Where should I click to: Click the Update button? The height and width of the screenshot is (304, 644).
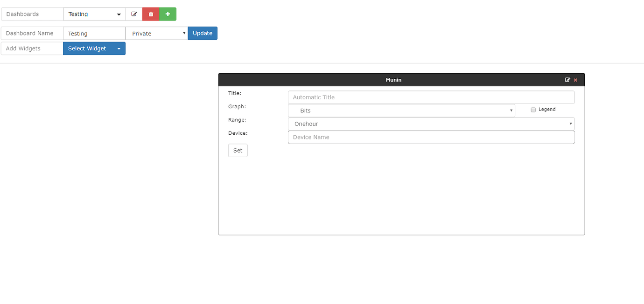[x=203, y=33]
